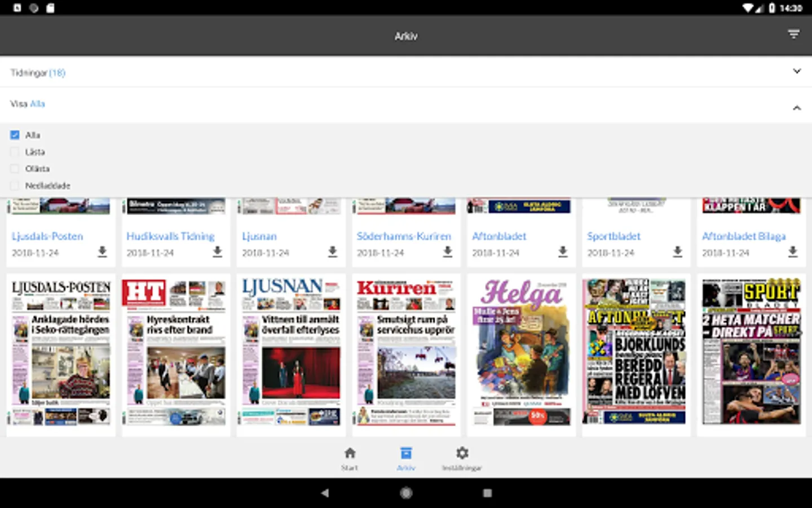Viewport: 812px width, 508px height.
Task: Tap the Android recent apps button
Action: point(487,493)
